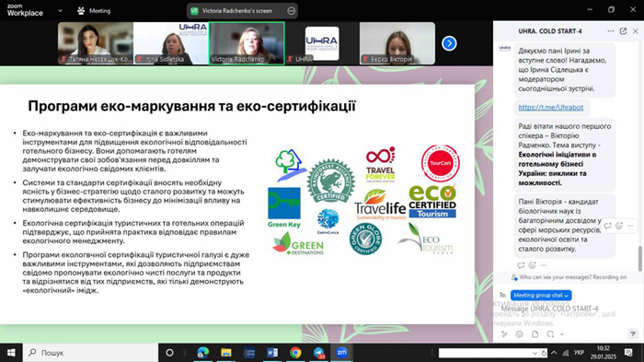Add reaction to last chat message
Viewport: 644px width, 362px height.
pos(533,265)
